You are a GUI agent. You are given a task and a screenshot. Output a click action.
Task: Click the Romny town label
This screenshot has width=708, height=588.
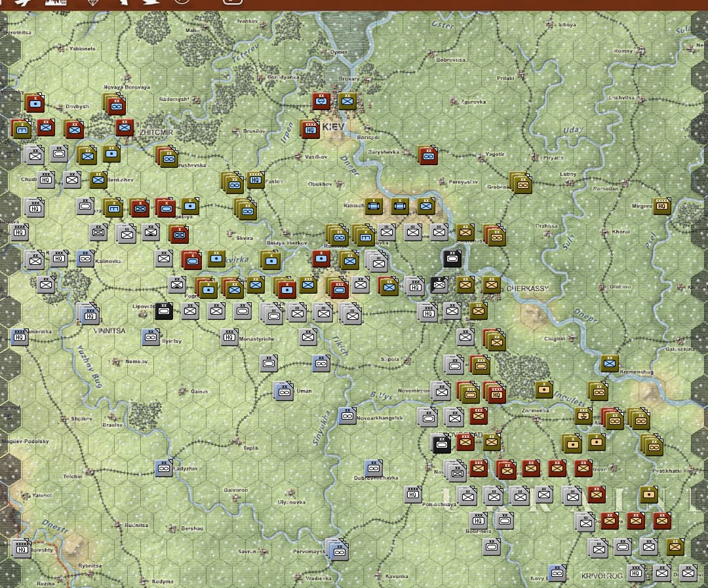tap(623, 51)
